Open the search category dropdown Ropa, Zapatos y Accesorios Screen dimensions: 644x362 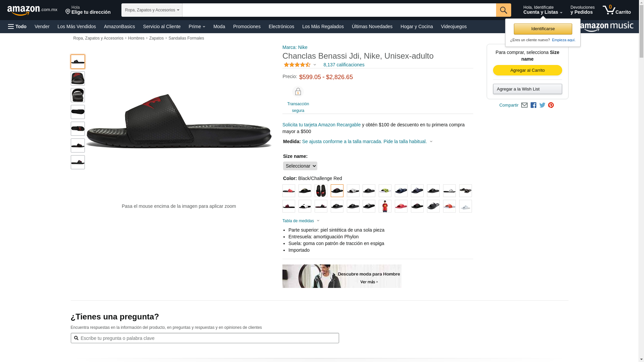(152, 10)
